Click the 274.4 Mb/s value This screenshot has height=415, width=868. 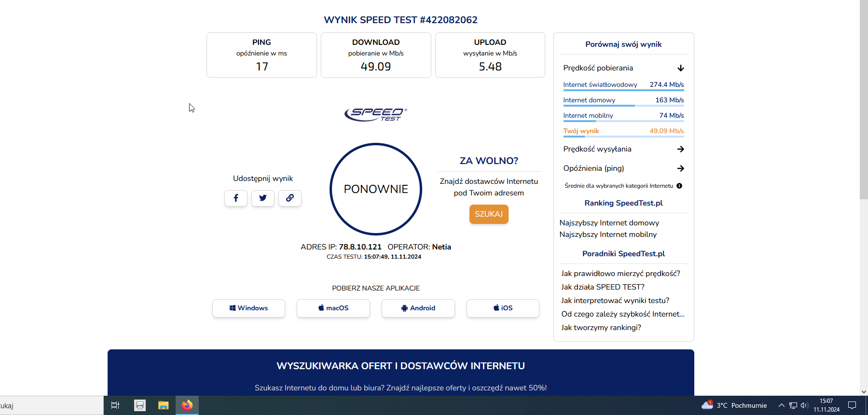pos(667,84)
